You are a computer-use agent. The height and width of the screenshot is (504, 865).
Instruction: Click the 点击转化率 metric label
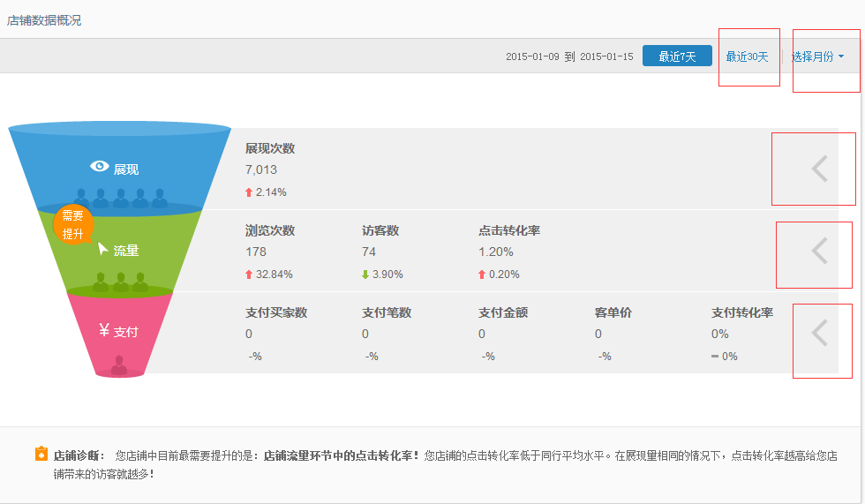(x=509, y=230)
